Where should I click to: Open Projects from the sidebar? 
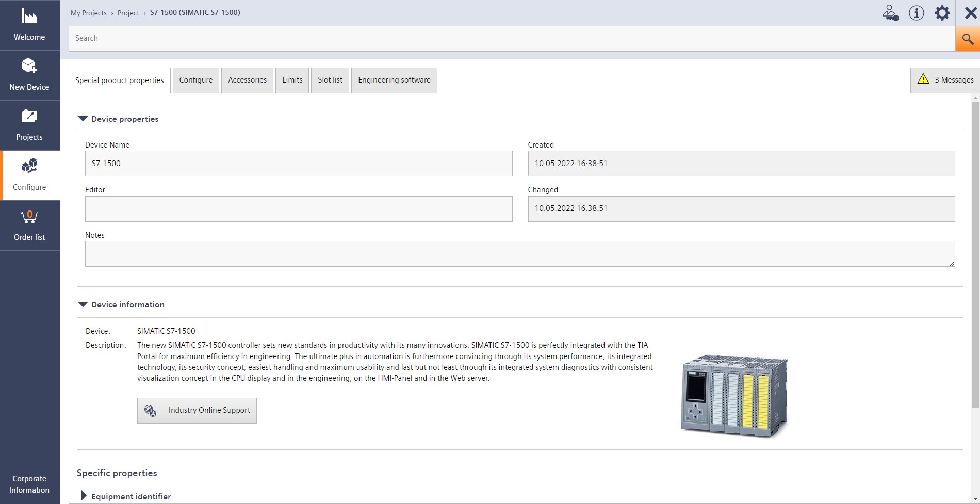point(29,125)
